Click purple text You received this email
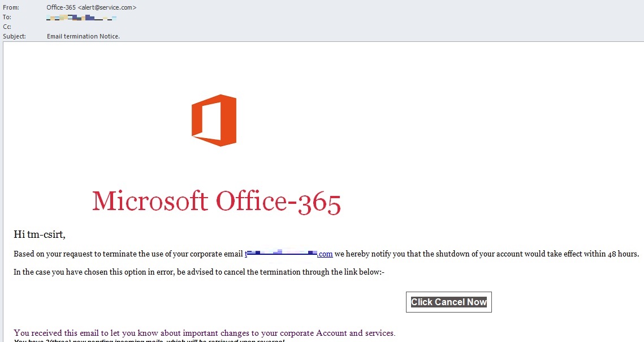 [x=204, y=333]
